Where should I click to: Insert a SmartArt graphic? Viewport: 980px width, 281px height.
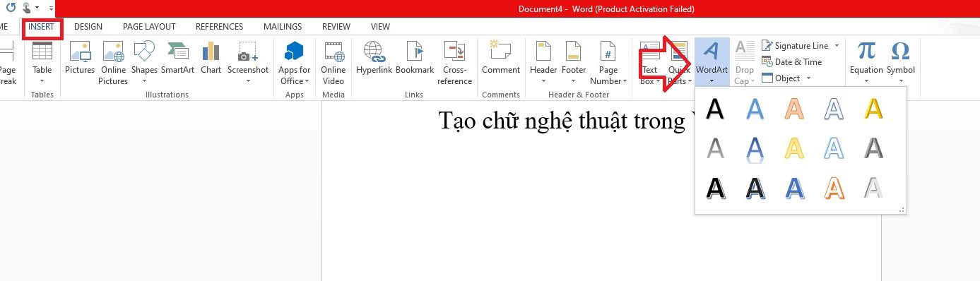177,58
